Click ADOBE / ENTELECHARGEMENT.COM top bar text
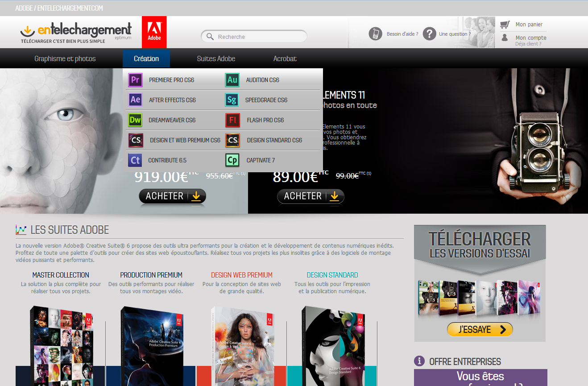Image resolution: width=588 pixels, height=386 pixels. 59,8
